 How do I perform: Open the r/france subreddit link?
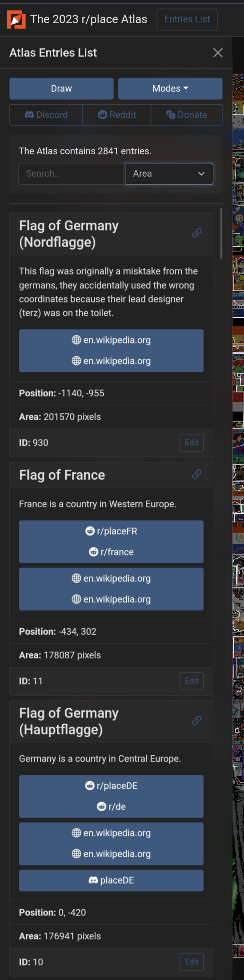coord(111,552)
